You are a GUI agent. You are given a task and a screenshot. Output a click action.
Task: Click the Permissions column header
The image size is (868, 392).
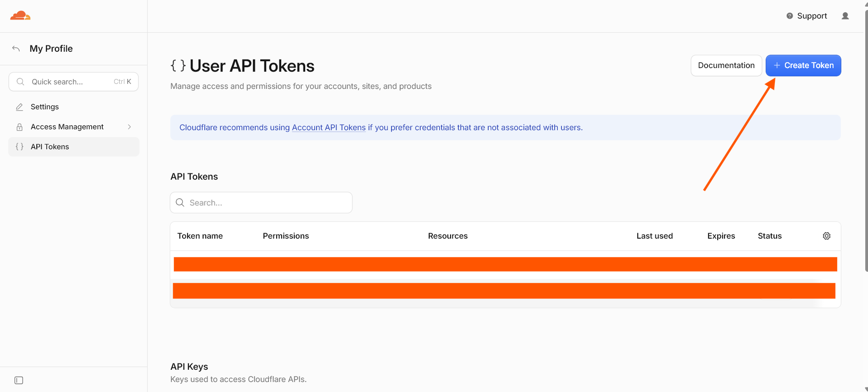point(286,236)
